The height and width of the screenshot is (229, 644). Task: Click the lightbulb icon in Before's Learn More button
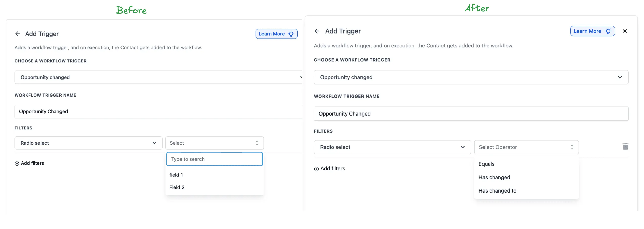tap(291, 34)
